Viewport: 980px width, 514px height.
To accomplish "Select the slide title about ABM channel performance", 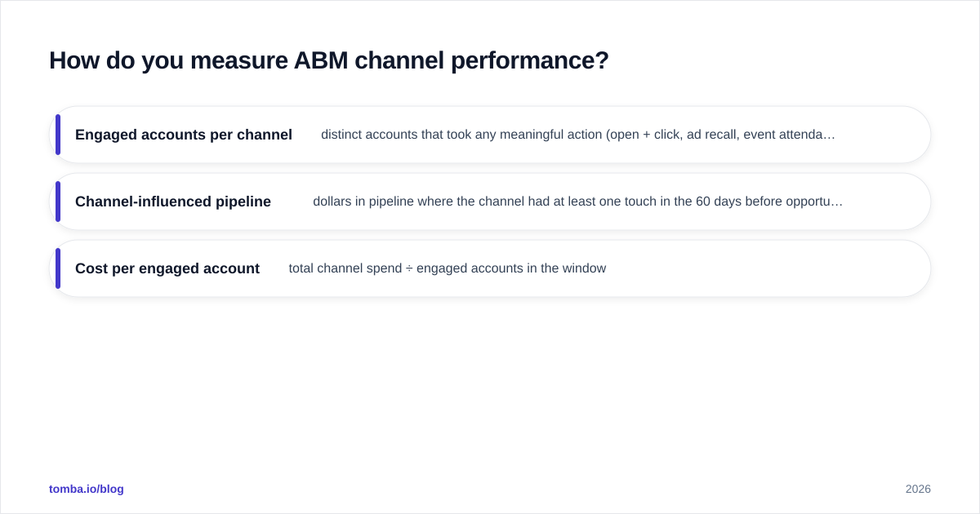I will click(x=329, y=60).
